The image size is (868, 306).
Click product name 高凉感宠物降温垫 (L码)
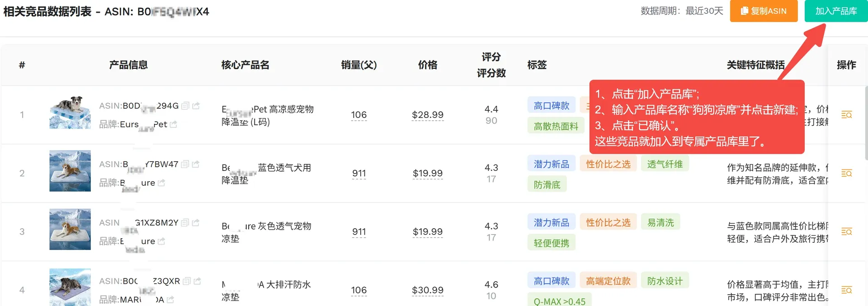[268, 115]
